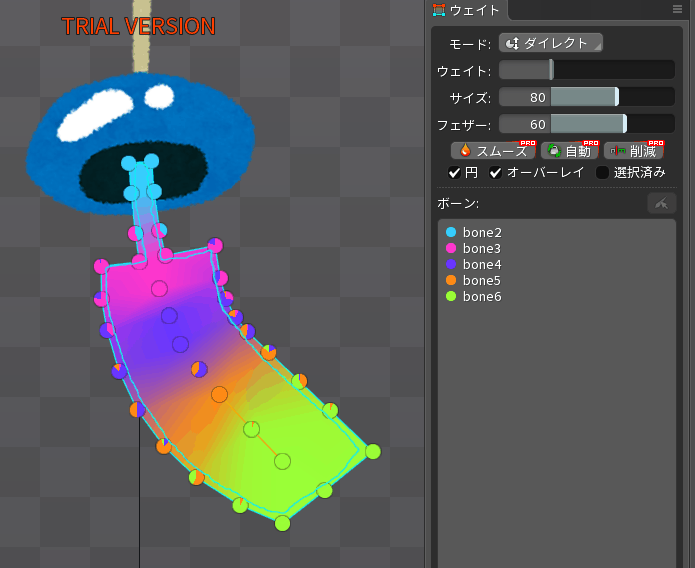Enable the 選択済み checkbox
This screenshot has width=695, height=568.
(x=602, y=172)
